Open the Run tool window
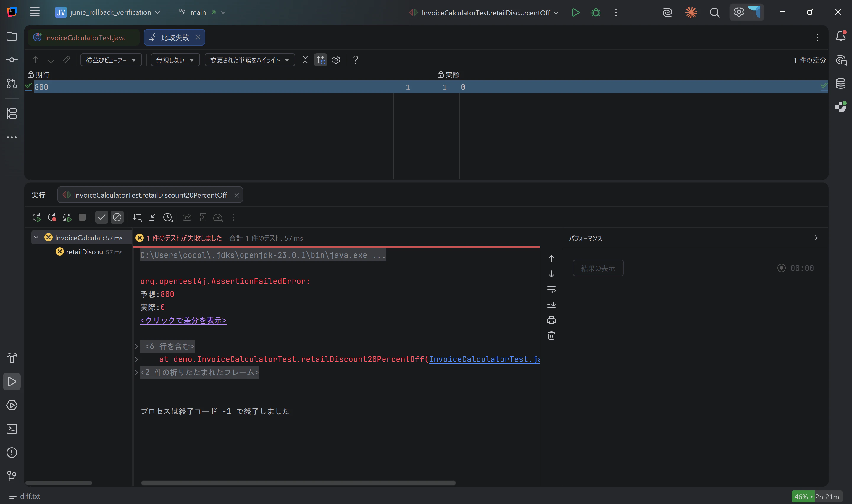 [x=12, y=381]
